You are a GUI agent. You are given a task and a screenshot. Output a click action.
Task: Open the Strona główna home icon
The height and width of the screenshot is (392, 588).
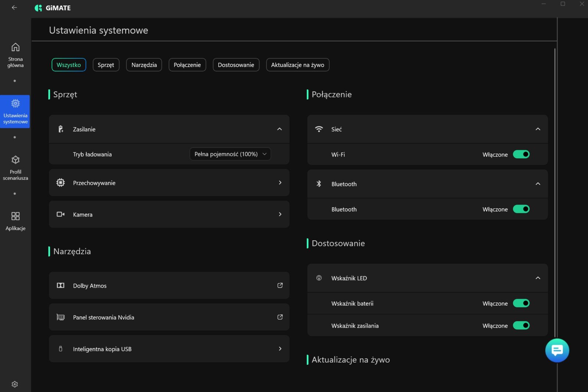(15, 47)
